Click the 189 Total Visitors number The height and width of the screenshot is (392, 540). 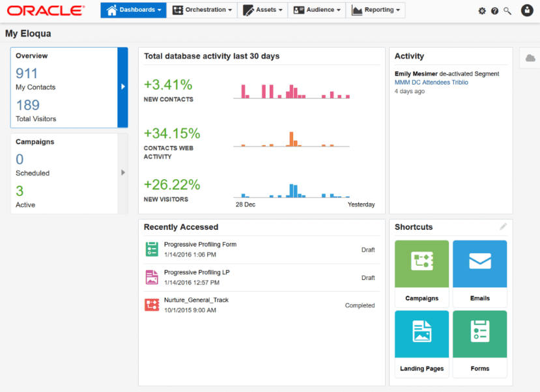pos(28,105)
